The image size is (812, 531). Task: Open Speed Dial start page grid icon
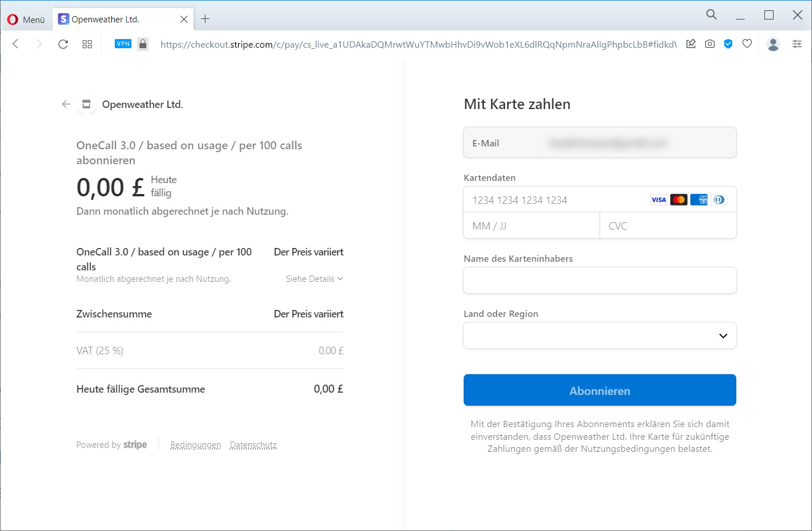point(87,44)
